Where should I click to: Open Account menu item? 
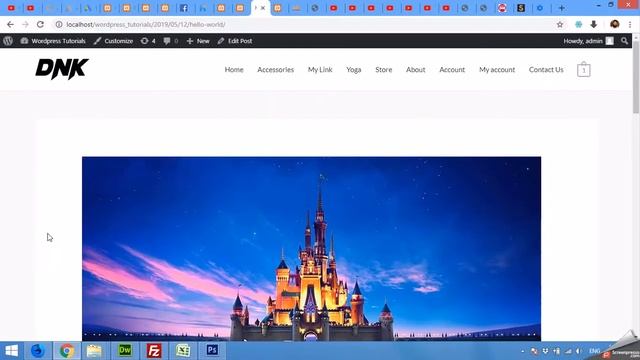click(x=452, y=70)
